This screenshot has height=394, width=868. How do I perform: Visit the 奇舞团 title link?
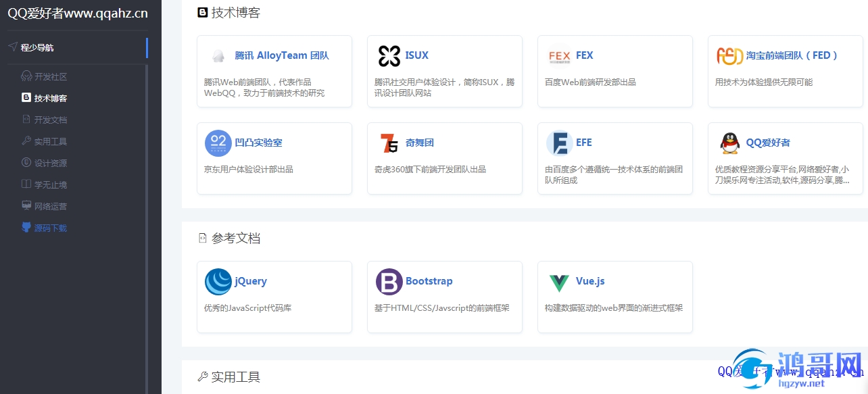click(420, 143)
